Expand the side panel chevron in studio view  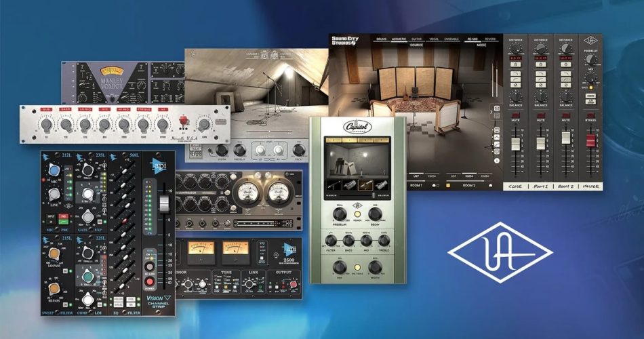490,111
